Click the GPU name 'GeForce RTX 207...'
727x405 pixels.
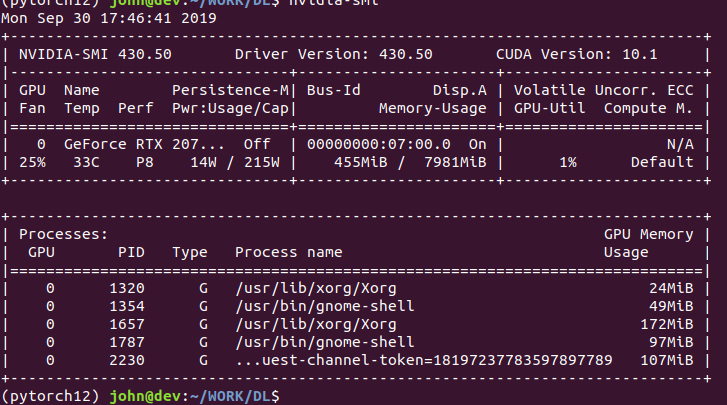144,144
